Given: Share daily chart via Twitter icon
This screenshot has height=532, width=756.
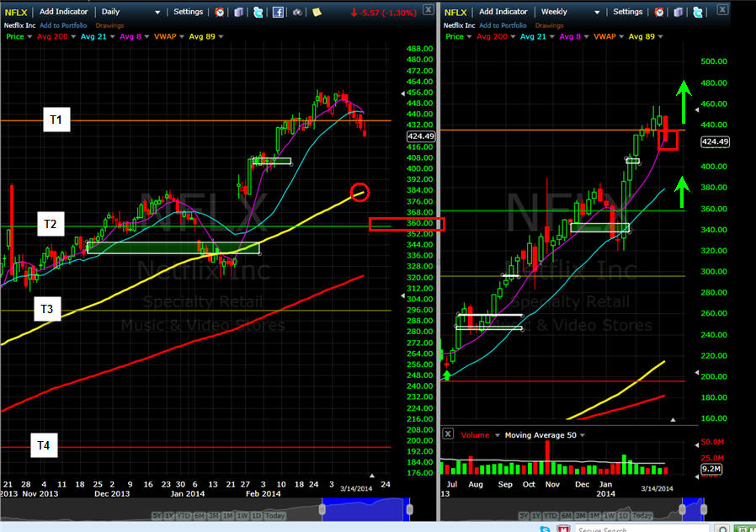Looking at the screenshot, I should pos(258,12).
